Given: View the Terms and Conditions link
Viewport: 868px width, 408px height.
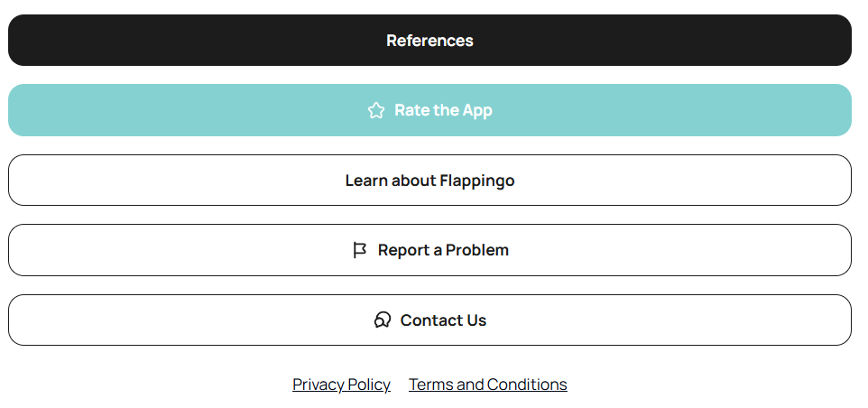Looking at the screenshot, I should click(487, 385).
